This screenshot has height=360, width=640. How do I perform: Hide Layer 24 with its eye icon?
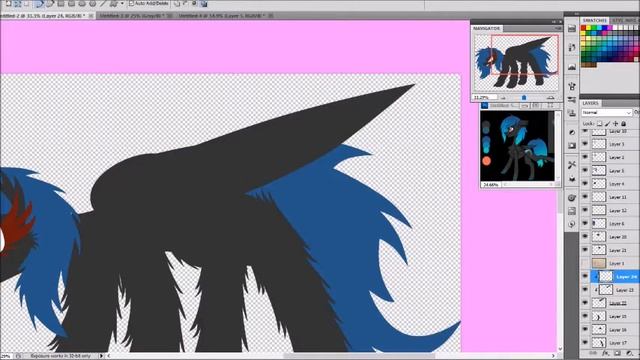point(585,276)
